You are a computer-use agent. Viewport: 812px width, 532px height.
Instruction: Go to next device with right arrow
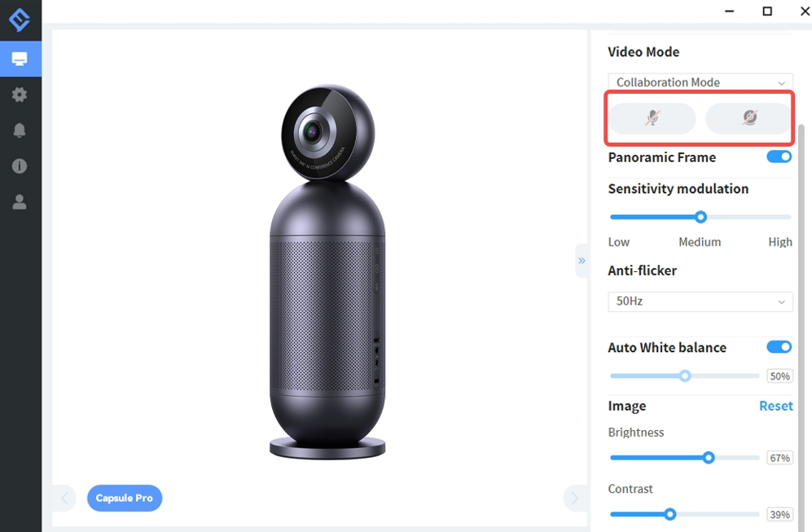click(x=574, y=498)
